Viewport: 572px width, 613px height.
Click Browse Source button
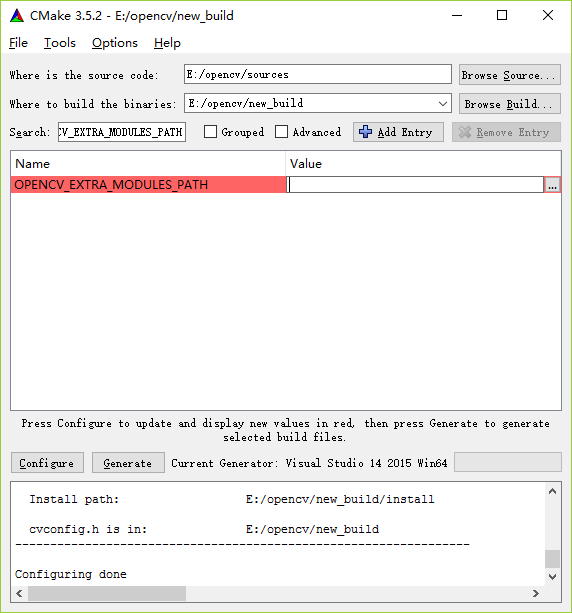pyautogui.click(x=509, y=75)
